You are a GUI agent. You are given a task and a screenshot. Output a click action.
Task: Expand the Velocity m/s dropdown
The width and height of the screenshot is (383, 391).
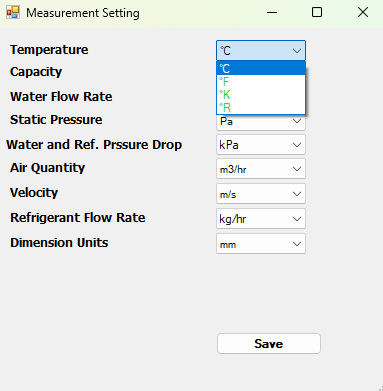(x=261, y=194)
